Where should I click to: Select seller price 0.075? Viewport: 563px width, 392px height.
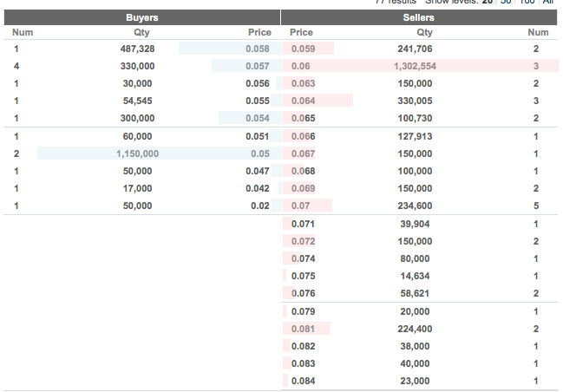tap(304, 276)
